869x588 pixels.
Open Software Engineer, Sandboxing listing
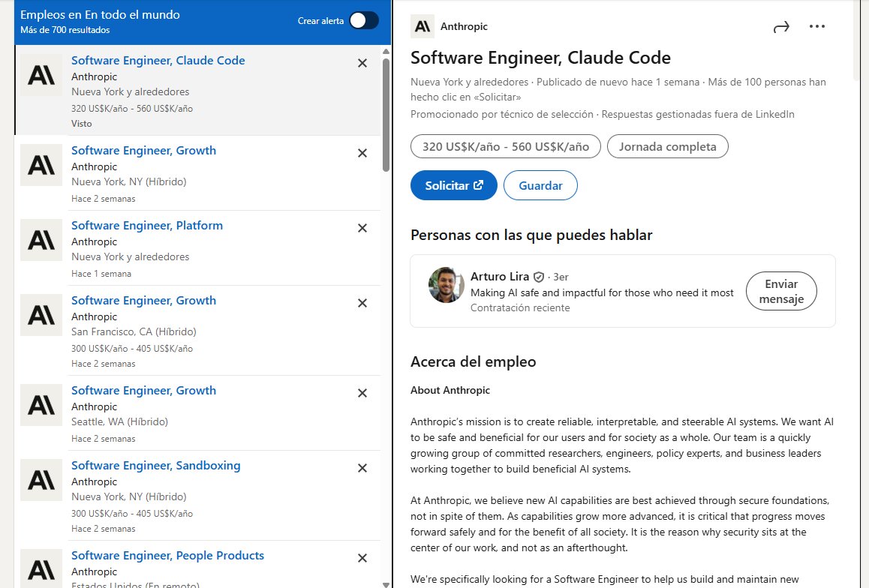coord(156,465)
